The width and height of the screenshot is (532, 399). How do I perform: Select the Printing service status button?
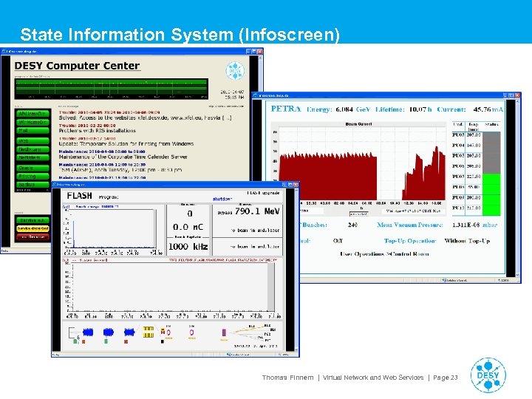point(33,177)
